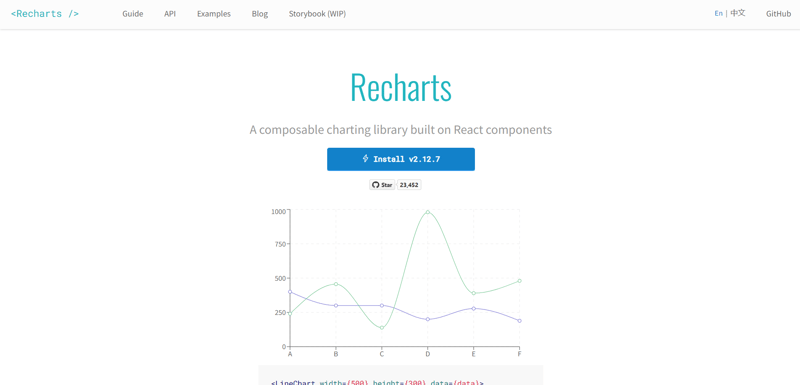Click the green line data point at B
Screen dimensions: 800x385
click(336, 284)
